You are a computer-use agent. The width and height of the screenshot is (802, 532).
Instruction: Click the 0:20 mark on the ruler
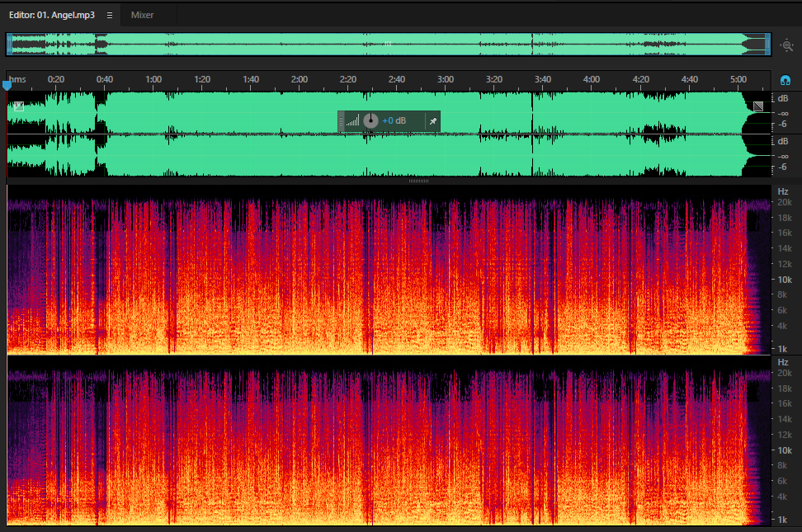[56, 79]
